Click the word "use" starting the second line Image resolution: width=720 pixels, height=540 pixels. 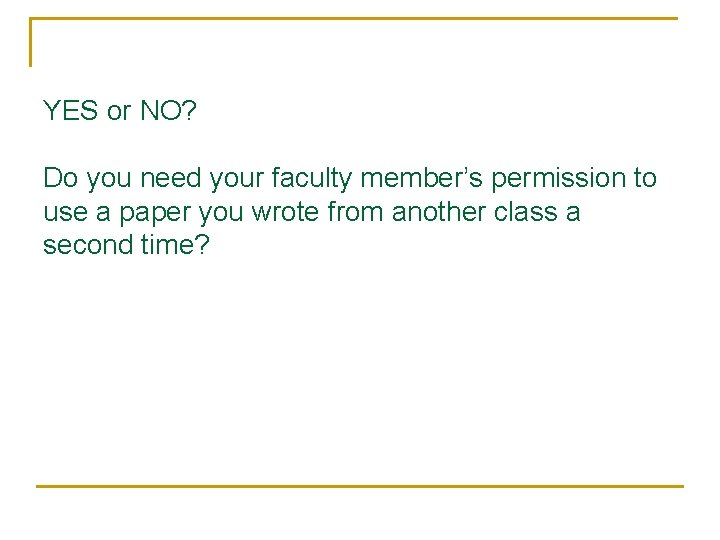[62, 213]
